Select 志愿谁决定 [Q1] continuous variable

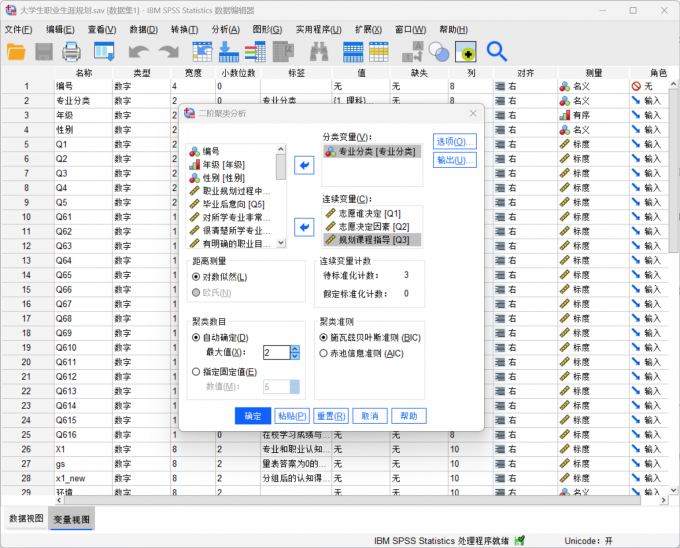pos(372,213)
